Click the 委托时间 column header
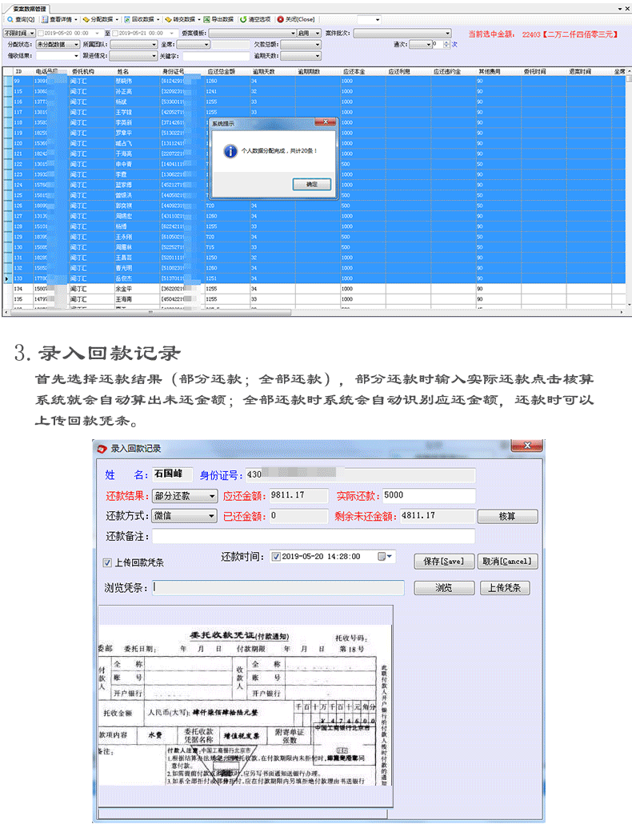This screenshot has height=840, width=632. click(543, 71)
